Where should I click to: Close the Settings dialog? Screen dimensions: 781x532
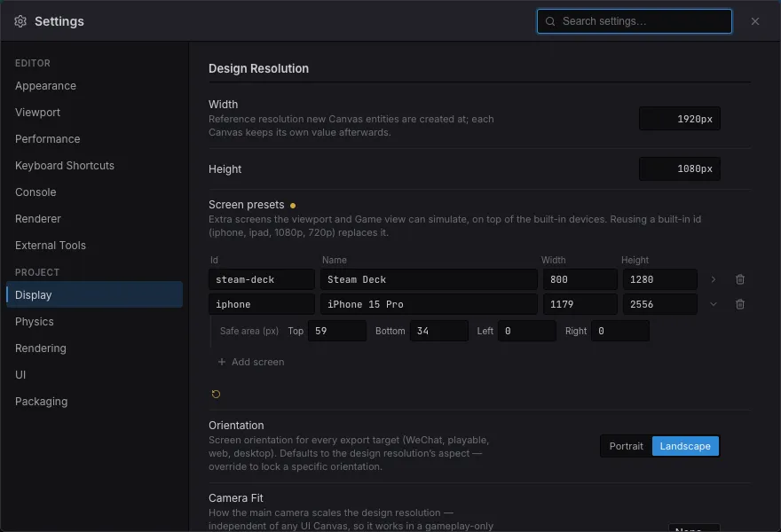[755, 21]
